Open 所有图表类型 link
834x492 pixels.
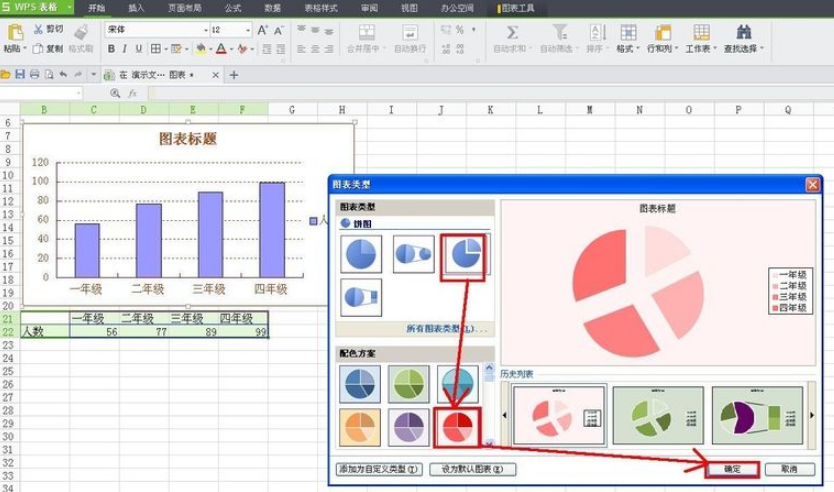pos(446,329)
